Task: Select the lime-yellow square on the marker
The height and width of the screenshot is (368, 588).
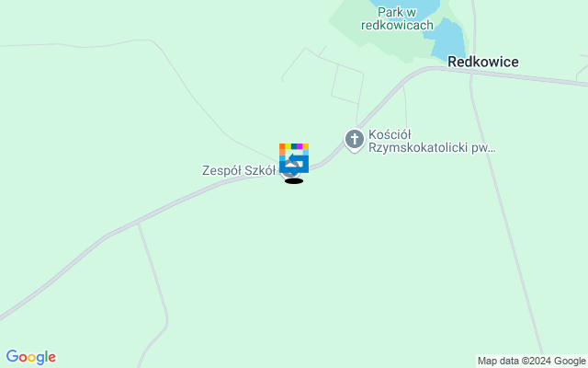Action: (288, 146)
